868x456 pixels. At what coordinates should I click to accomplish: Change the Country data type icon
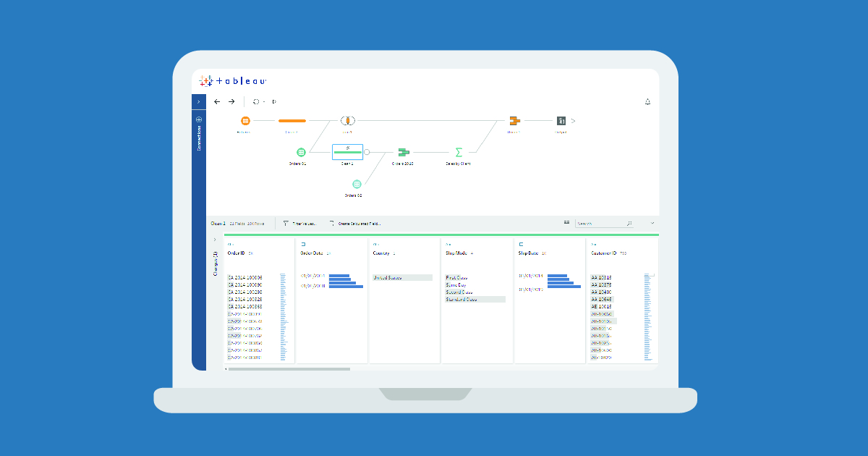coord(376,245)
